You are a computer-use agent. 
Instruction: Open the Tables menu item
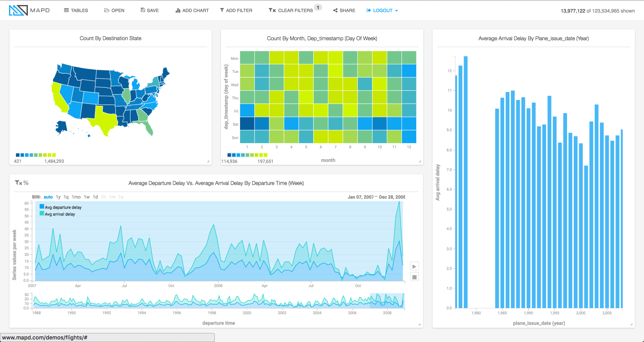coord(76,10)
